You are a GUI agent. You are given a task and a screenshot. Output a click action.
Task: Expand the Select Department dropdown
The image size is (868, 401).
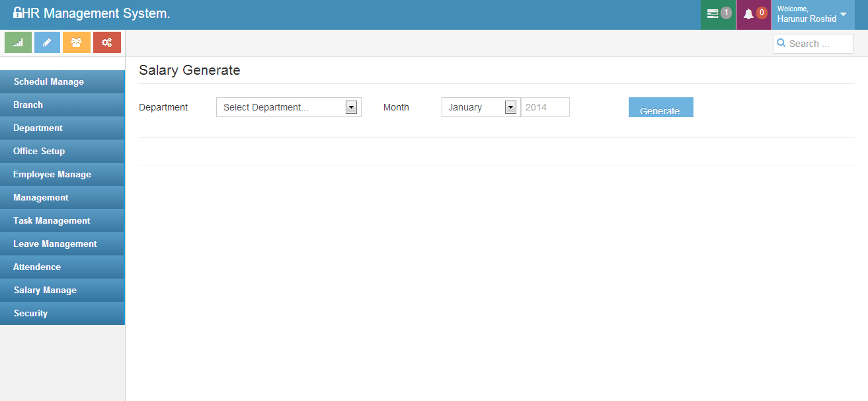(x=289, y=107)
